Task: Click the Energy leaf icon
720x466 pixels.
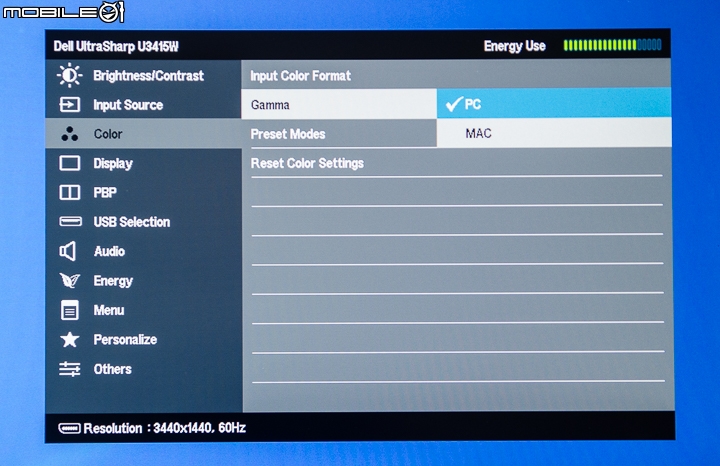Action: pyautogui.click(x=70, y=280)
